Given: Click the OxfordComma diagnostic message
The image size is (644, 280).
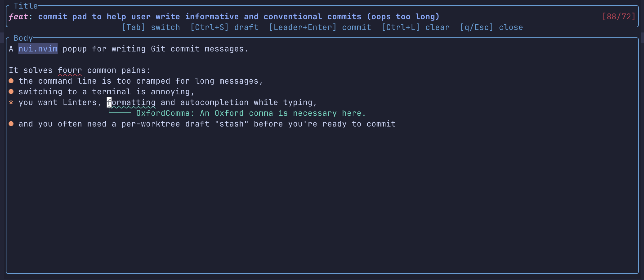Looking at the screenshot, I should [251, 113].
